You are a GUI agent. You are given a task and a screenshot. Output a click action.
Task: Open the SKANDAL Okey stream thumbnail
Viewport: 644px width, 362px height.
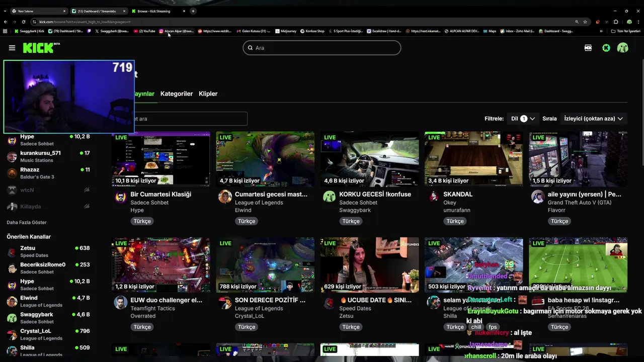click(474, 159)
